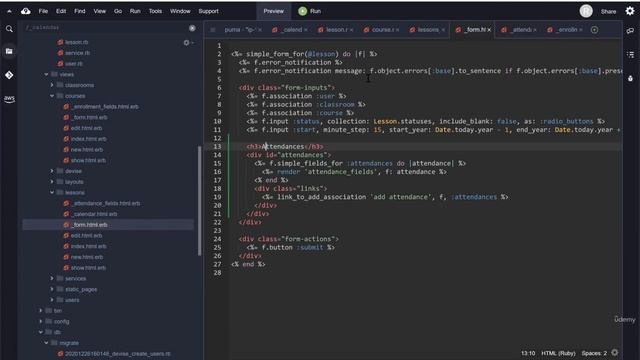Viewport: 640px width, 360px height.
Task: Click the user avatar icon
Action: pyautogui.click(x=586, y=11)
